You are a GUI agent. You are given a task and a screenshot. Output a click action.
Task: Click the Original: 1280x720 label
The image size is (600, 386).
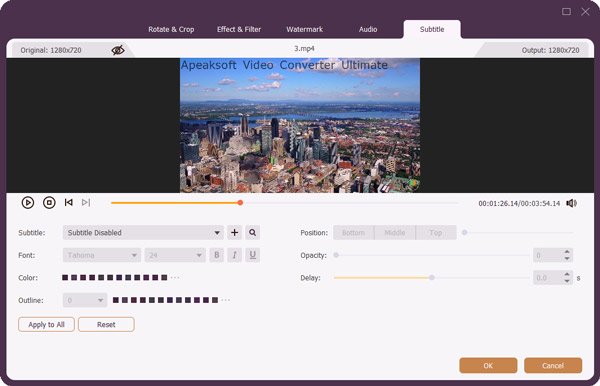[x=51, y=50]
